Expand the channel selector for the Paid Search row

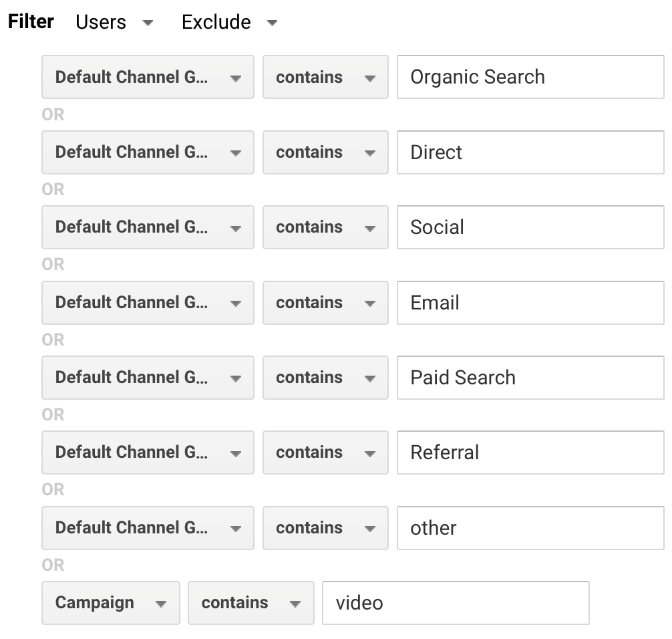(x=147, y=377)
